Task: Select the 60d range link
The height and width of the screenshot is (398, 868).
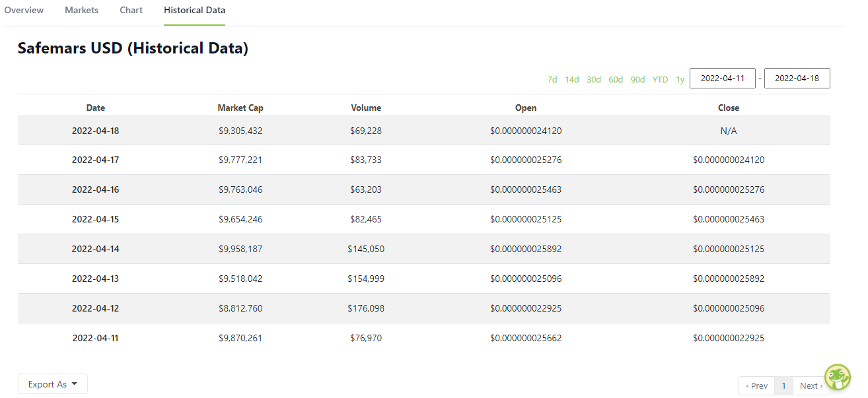Action: pos(616,79)
